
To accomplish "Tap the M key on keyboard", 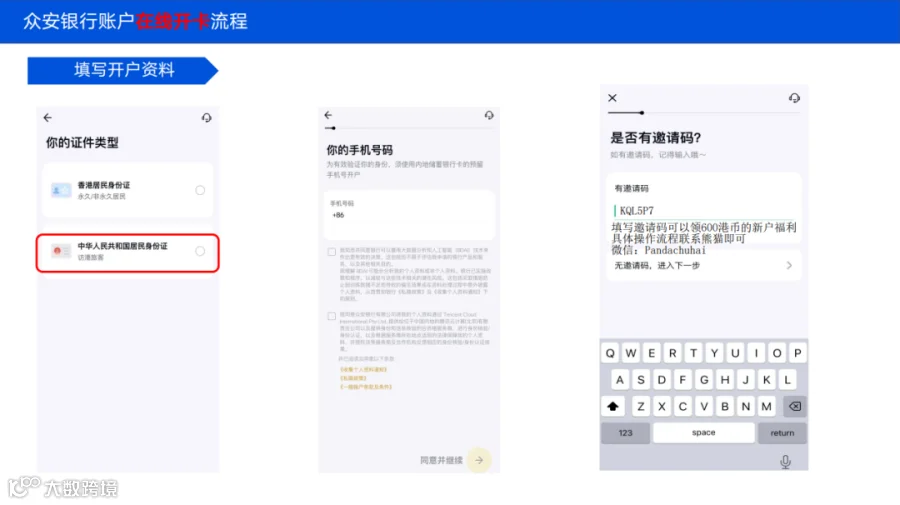I will (x=766, y=406).
